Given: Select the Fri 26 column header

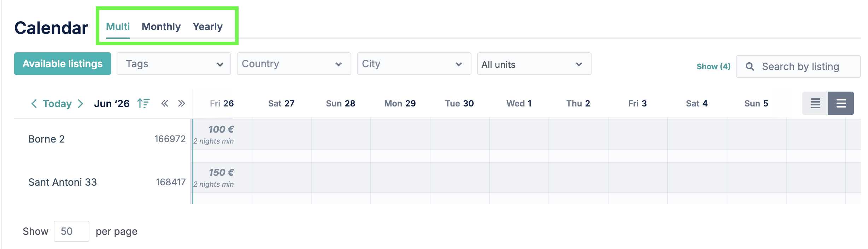Looking at the screenshot, I should [x=222, y=103].
